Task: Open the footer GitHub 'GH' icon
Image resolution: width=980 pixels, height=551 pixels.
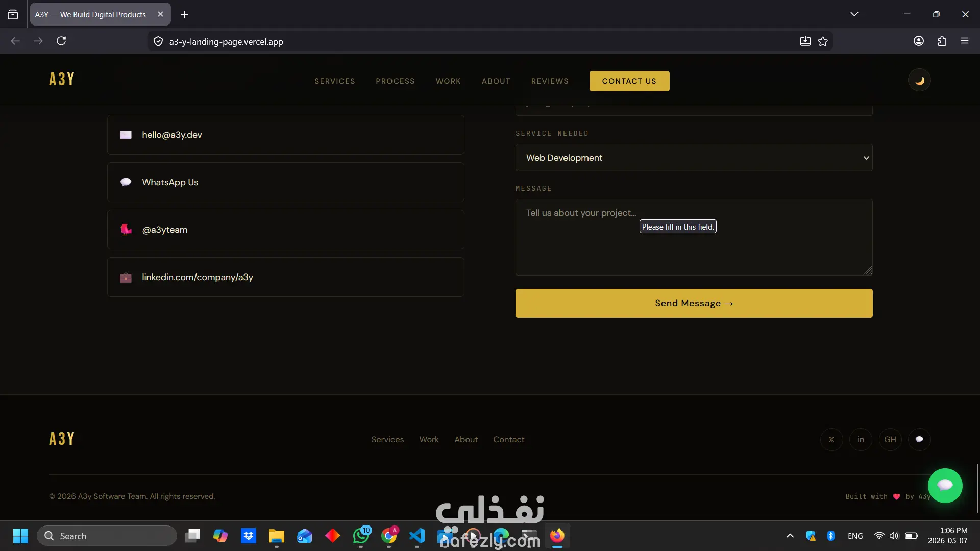Action: coord(890,440)
